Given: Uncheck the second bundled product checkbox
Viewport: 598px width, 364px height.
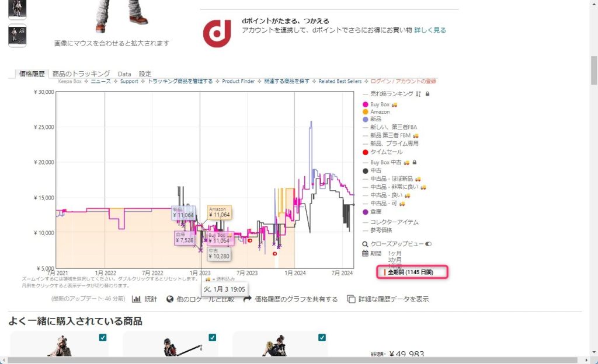Looking at the screenshot, I should [x=212, y=337].
